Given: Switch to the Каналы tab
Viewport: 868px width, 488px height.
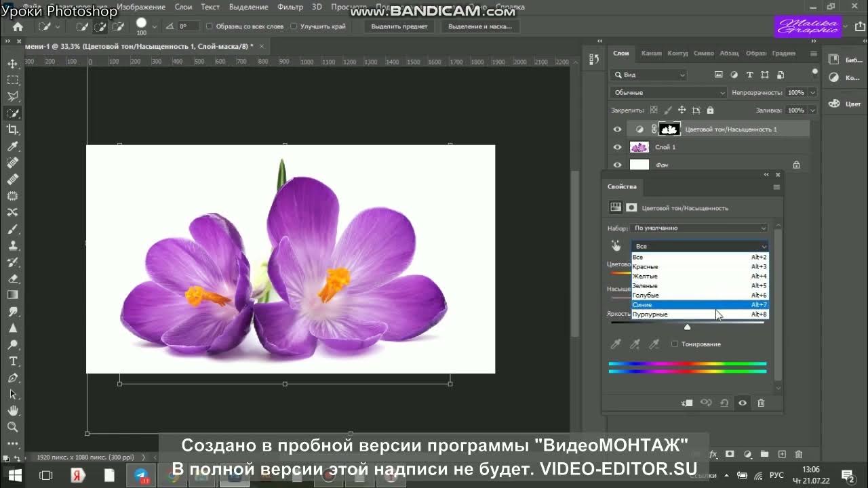Looking at the screenshot, I should [651, 53].
